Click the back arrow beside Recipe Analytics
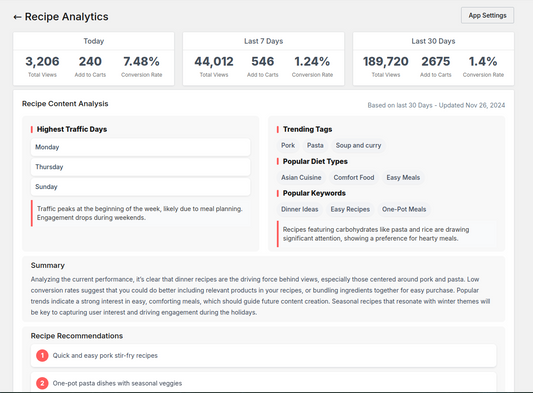 [x=17, y=17]
